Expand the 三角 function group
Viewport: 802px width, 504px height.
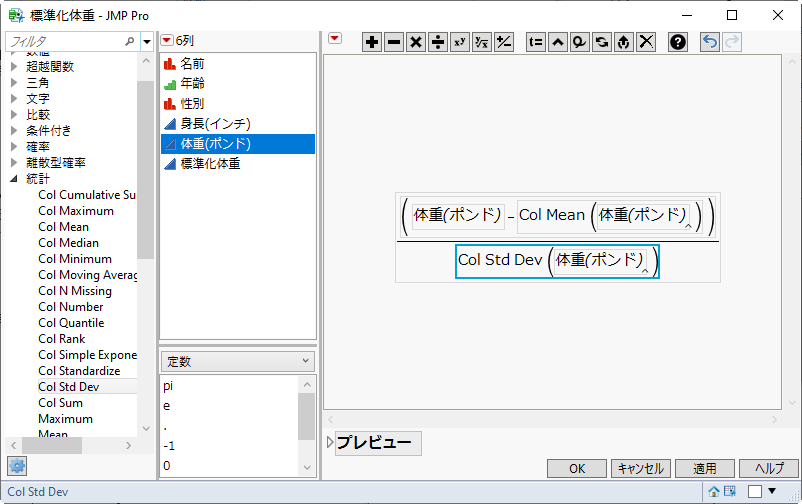[x=14, y=82]
